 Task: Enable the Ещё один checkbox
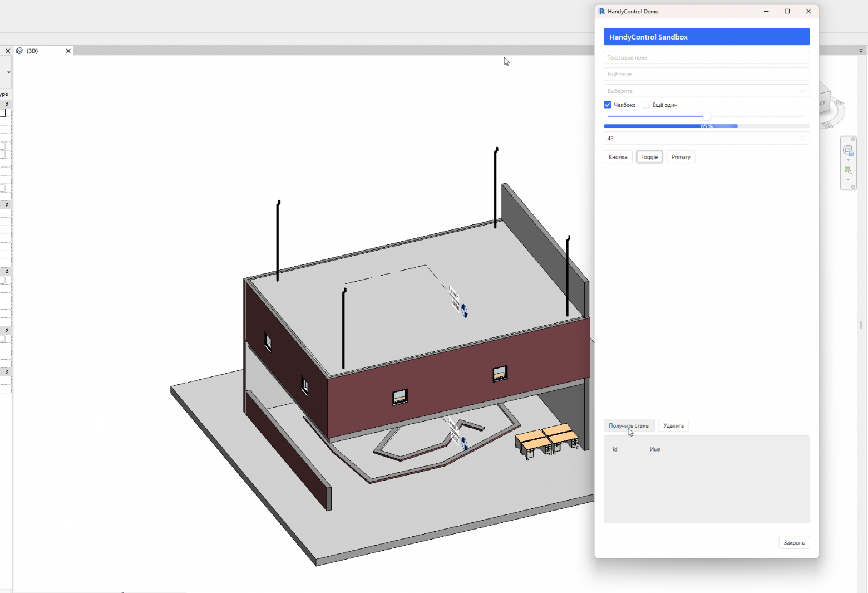click(646, 105)
